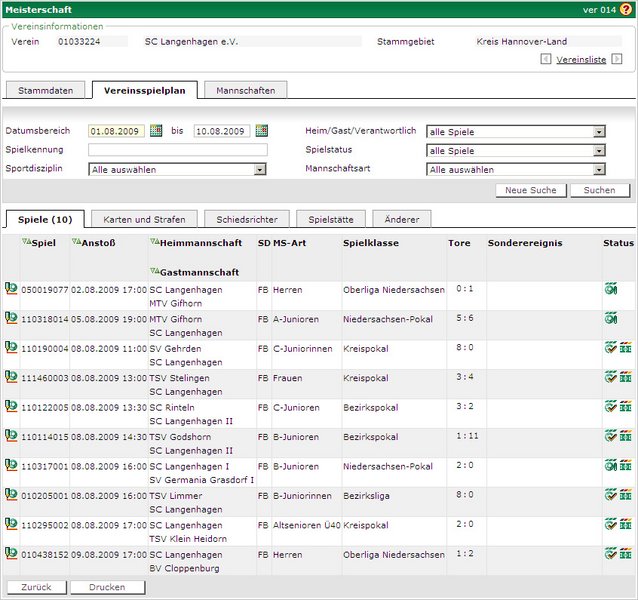638x600 pixels.
Task: Open the Spielstatus dropdown
Action: coord(599,151)
